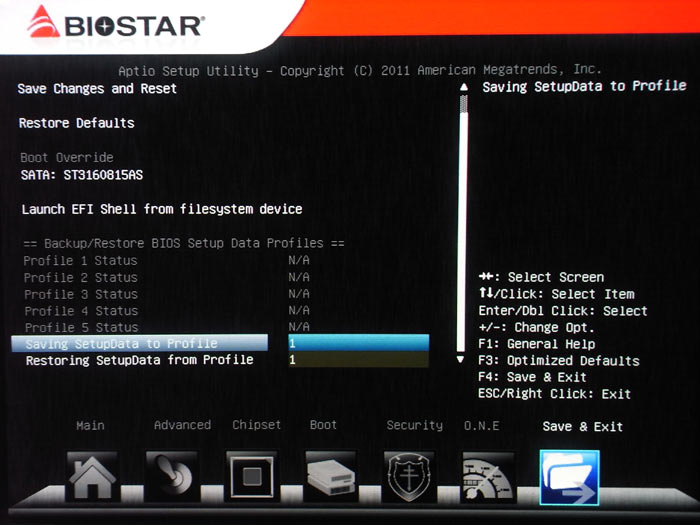The height and width of the screenshot is (525, 700).
Task: Open the Advanced settings joystick icon
Action: coord(171,477)
